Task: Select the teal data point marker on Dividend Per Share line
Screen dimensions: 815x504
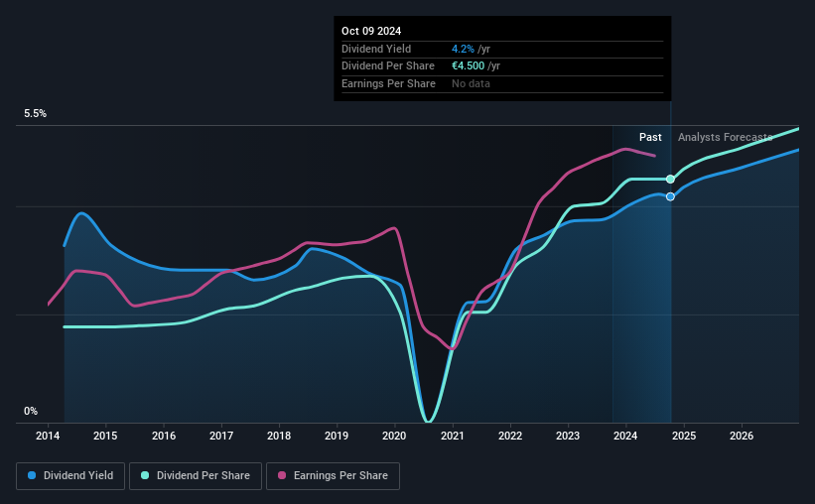Action: tap(670, 180)
